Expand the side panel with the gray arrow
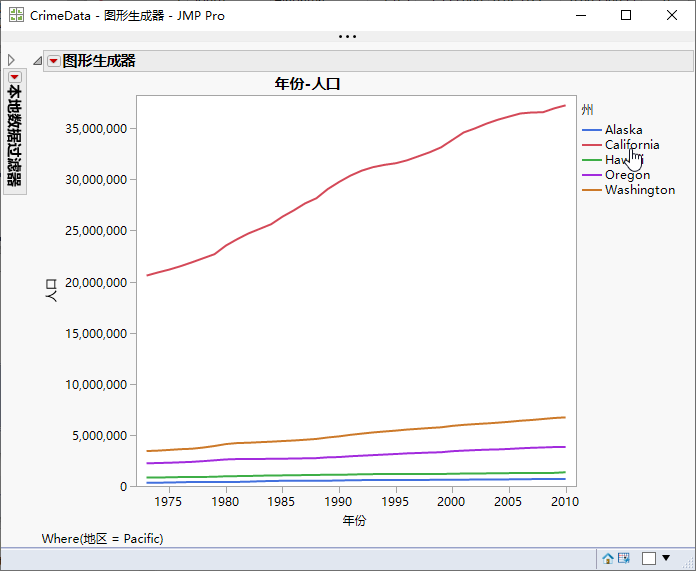The width and height of the screenshot is (696, 571). click(11, 60)
